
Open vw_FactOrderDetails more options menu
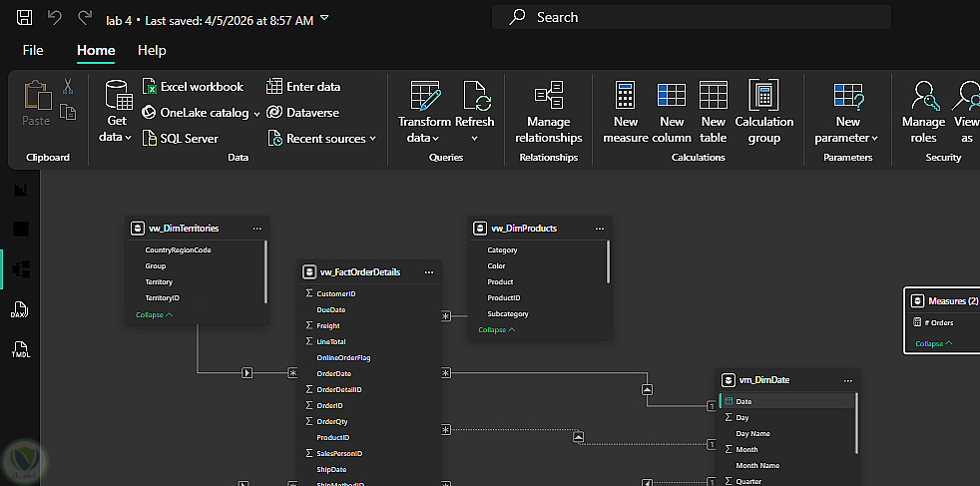click(x=429, y=271)
